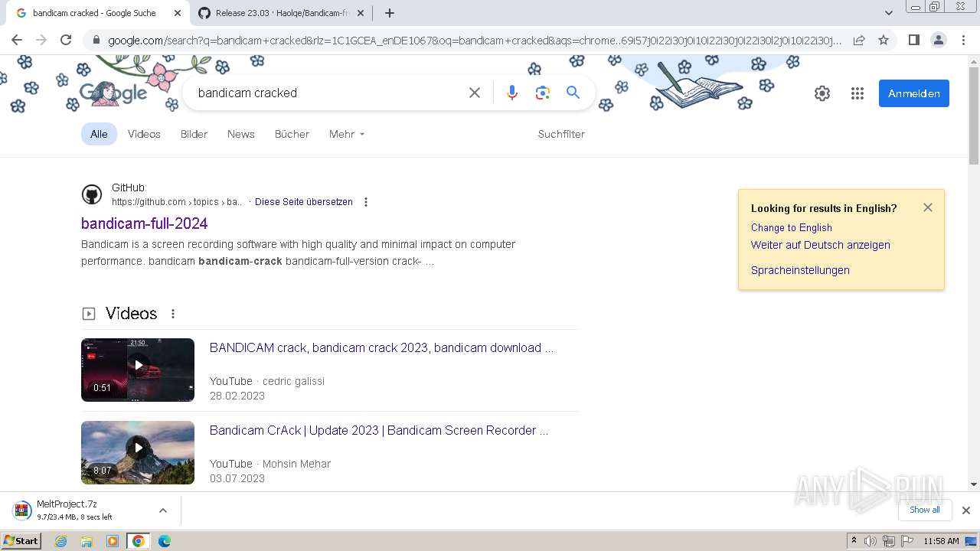Screen dimensions: 980x551
Task: Play the 0:51 video thumbnail
Action: point(138,370)
